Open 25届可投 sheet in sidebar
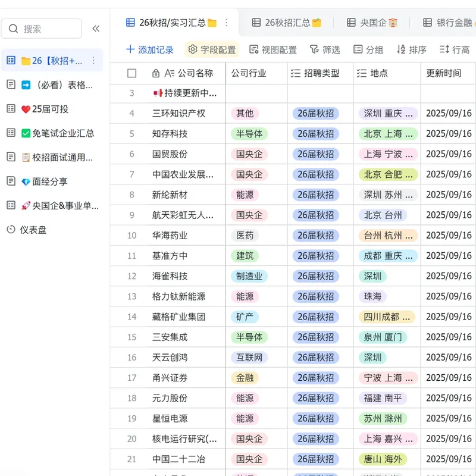The width and height of the screenshot is (476, 476). tap(52, 109)
